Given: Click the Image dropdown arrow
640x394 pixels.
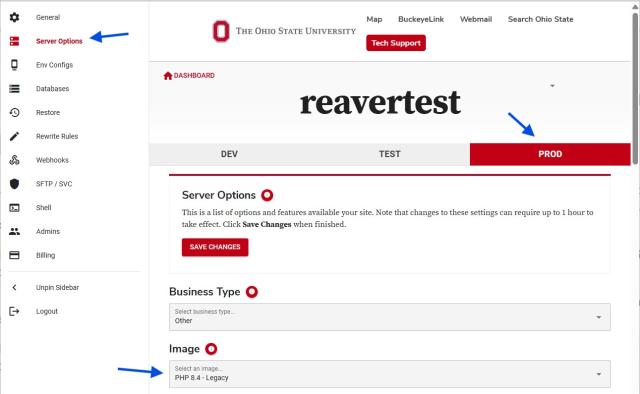Looking at the screenshot, I should (x=599, y=374).
